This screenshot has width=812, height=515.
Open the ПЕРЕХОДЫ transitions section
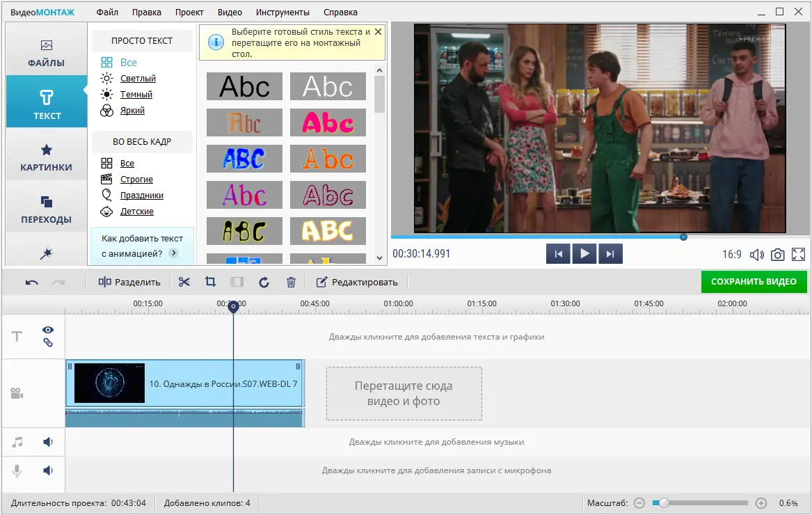46,209
